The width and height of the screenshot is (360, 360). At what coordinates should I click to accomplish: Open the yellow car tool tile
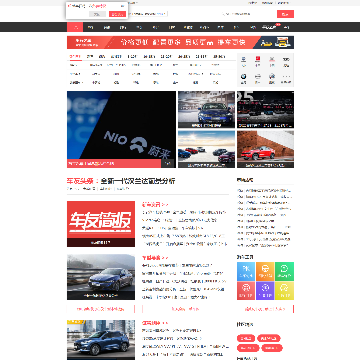285,291
